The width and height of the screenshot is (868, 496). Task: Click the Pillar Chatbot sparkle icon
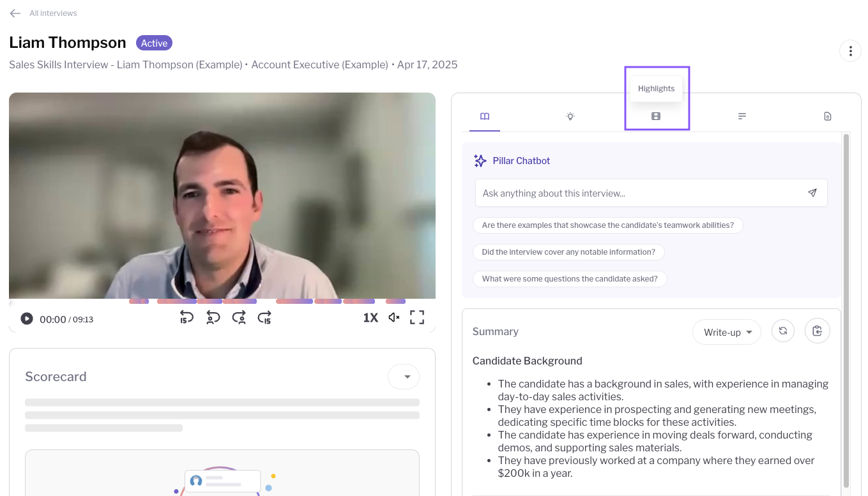click(480, 161)
